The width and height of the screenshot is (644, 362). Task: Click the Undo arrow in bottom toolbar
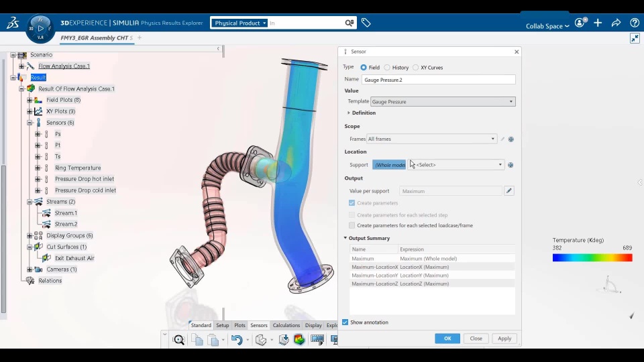coord(236,340)
